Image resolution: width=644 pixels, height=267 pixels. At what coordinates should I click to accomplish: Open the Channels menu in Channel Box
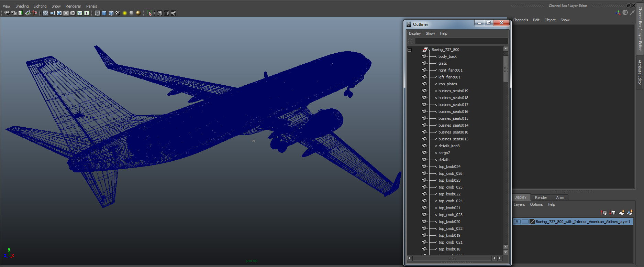pyautogui.click(x=520, y=20)
